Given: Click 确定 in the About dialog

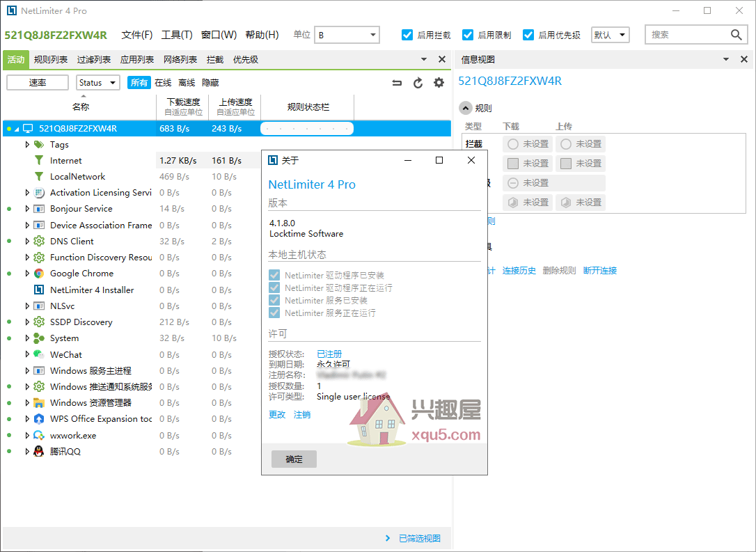Looking at the screenshot, I should point(294,459).
